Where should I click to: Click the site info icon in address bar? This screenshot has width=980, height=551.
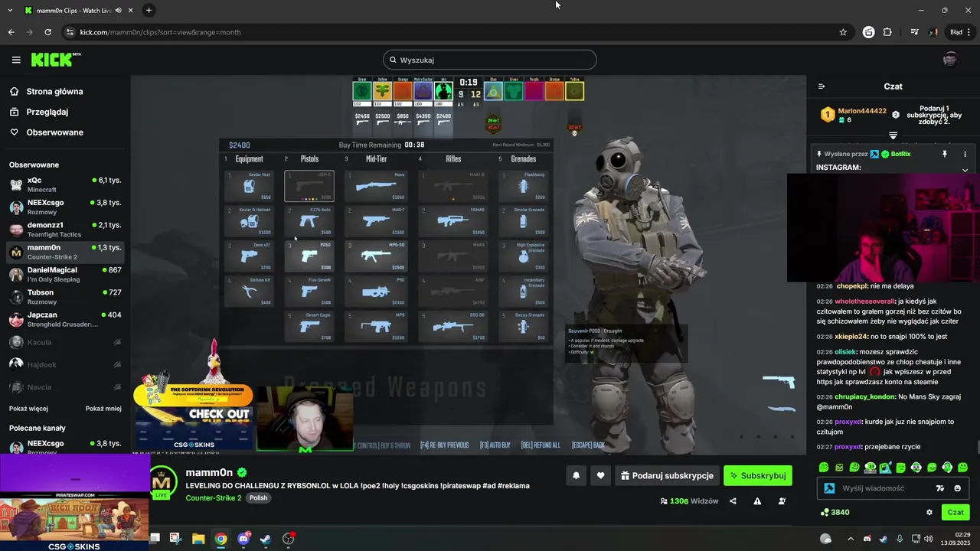70,32
